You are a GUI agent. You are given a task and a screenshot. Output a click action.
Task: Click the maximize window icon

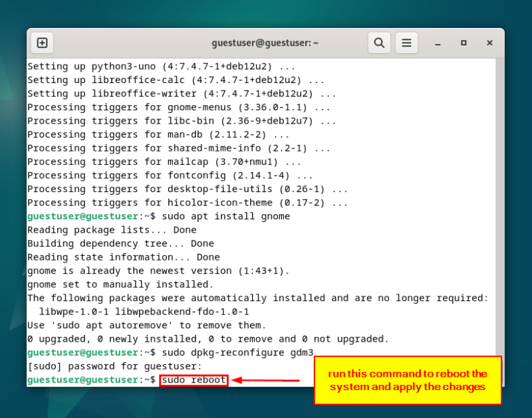click(464, 43)
